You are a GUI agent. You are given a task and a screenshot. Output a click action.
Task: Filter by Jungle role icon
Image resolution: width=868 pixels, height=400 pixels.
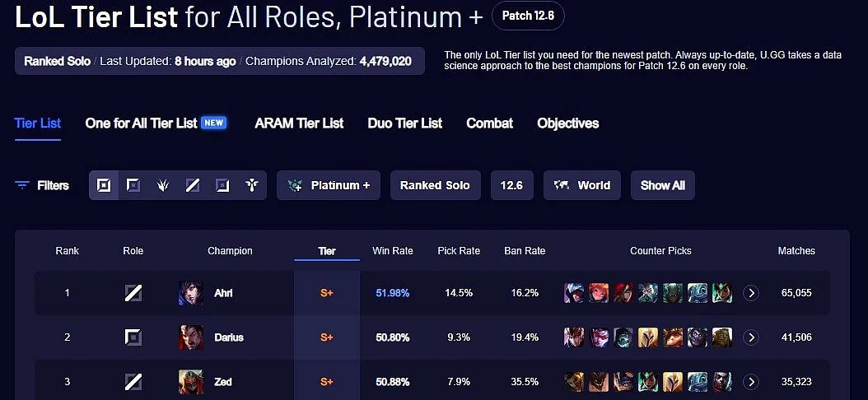tap(163, 185)
